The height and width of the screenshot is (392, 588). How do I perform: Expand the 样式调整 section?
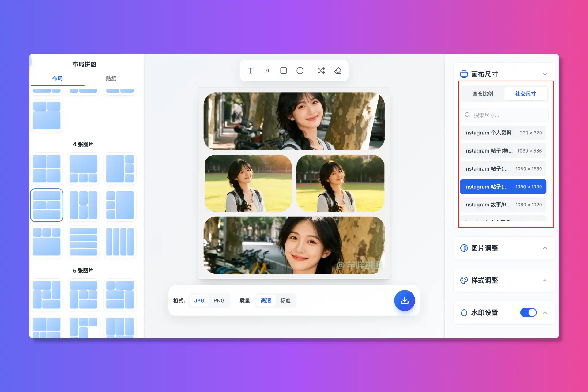(545, 280)
